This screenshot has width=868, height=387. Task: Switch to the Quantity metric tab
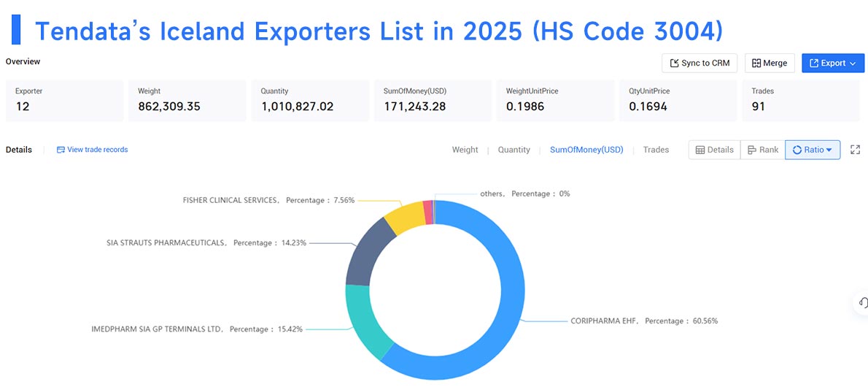pos(514,150)
